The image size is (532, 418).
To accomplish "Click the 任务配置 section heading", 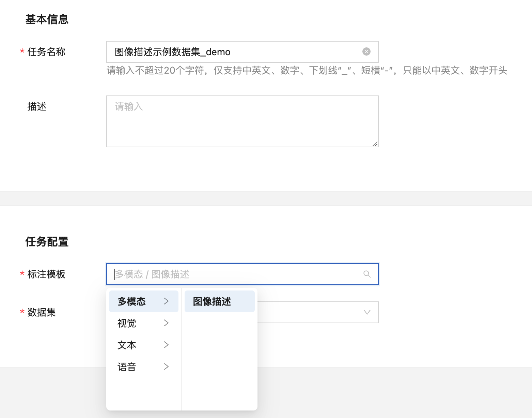I will 47,242.
